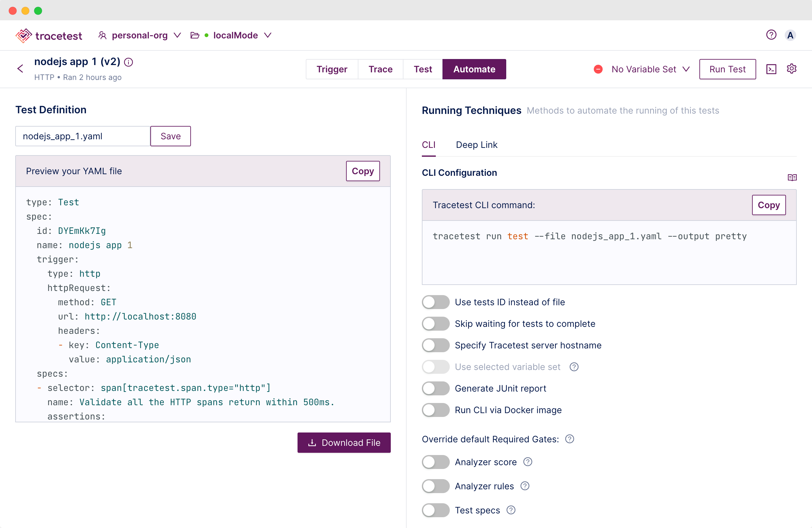The width and height of the screenshot is (812, 528).
Task: Click the organization people icon
Action: click(x=102, y=35)
